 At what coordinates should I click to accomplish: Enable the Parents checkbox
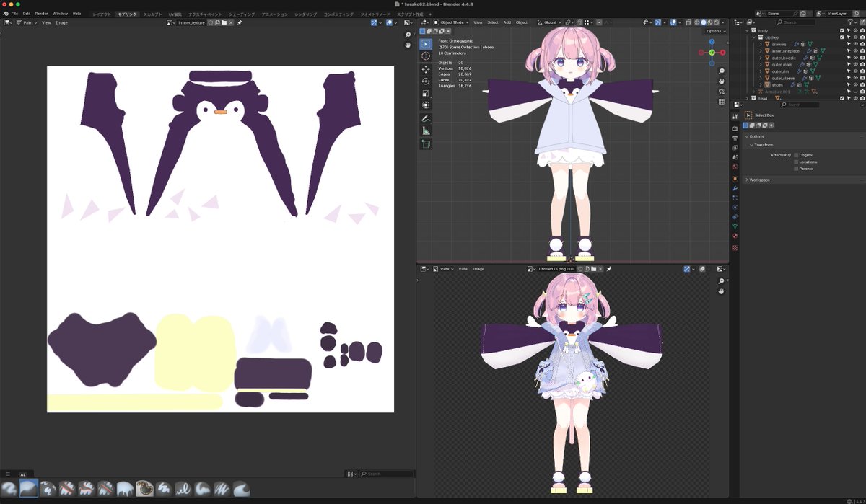pos(796,169)
